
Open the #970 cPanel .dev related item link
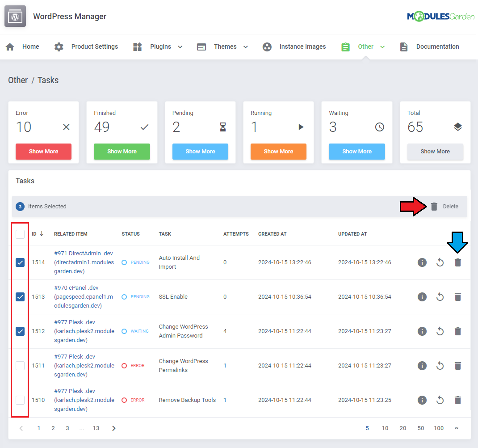[x=84, y=296]
